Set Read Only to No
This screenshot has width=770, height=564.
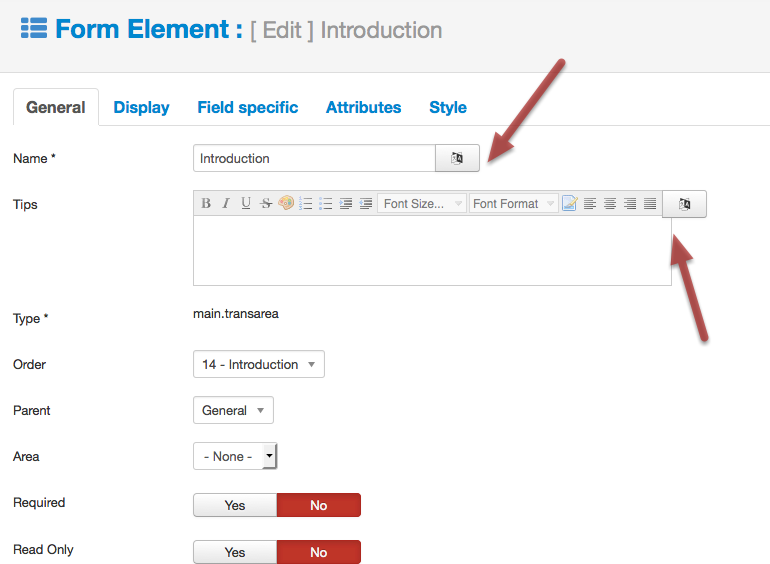click(319, 552)
